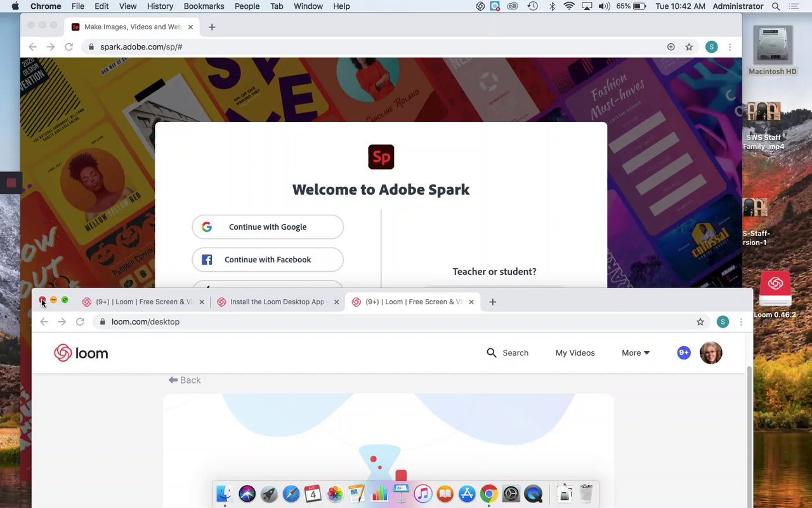Viewport: 812px width, 508px height.
Task: Open the volume control in the menu bar
Action: 604,6
